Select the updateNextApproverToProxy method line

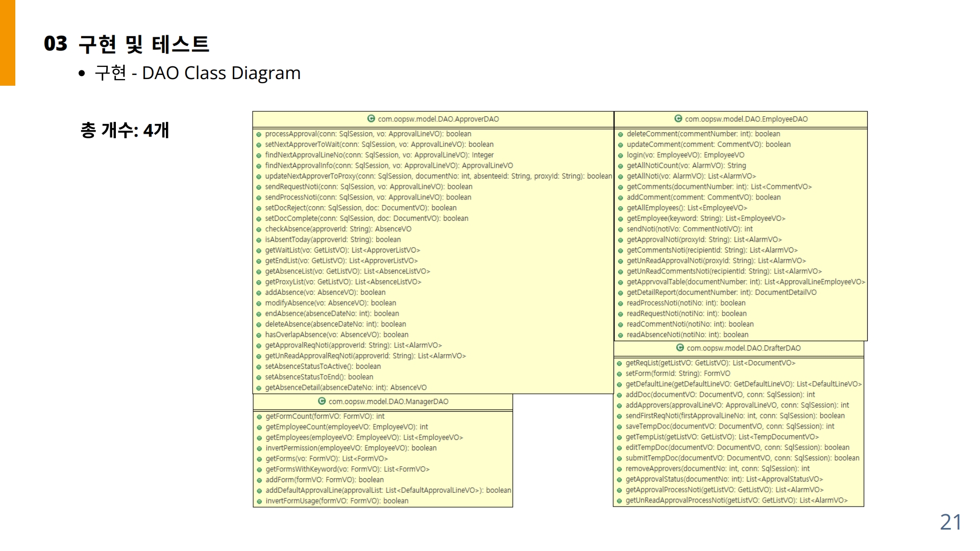(438, 176)
